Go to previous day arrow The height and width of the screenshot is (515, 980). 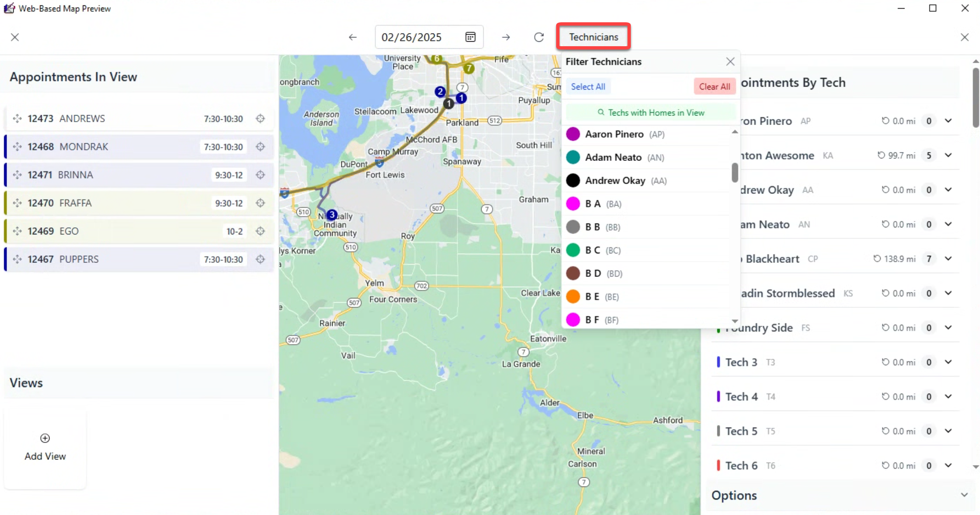click(353, 37)
